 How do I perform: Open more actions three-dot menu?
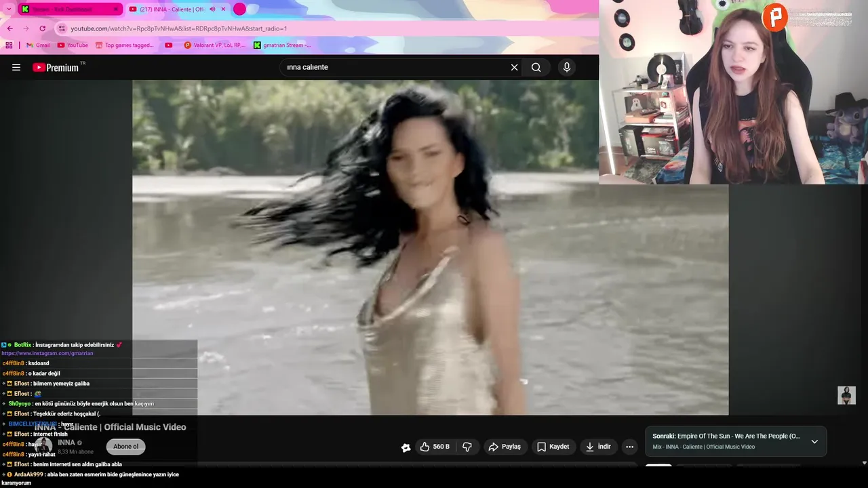[x=629, y=447]
